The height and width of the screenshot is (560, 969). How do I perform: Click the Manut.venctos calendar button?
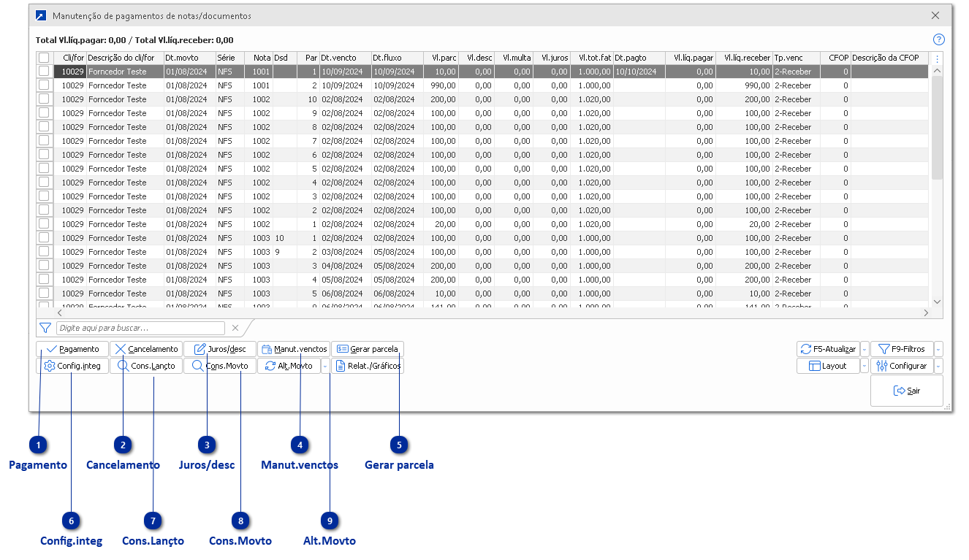pyautogui.click(x=294, y=349)
